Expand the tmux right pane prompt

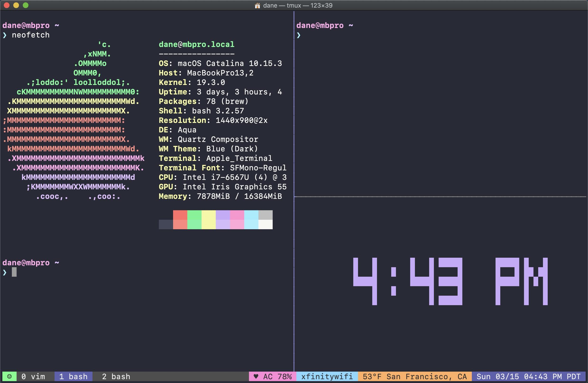pyautogui.click(x=300, y=35)
